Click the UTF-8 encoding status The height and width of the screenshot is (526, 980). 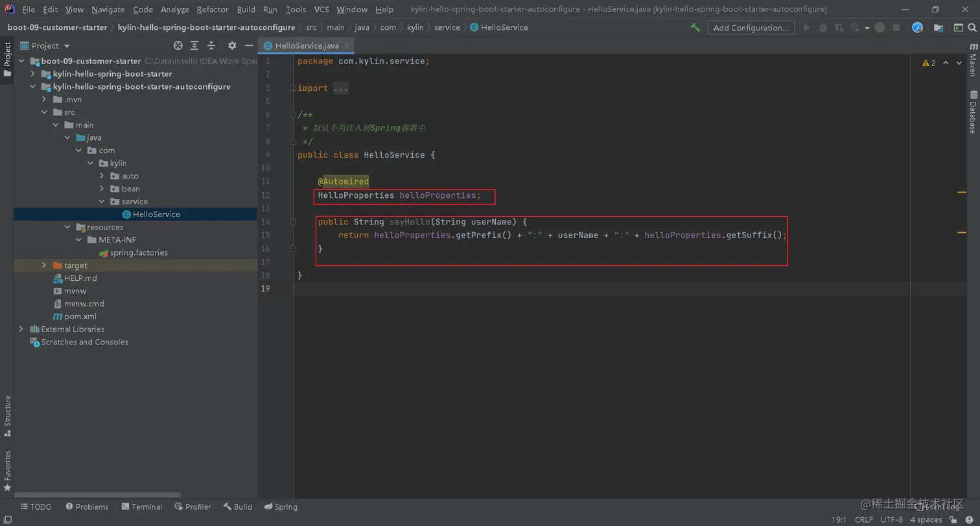(x=892, y=520)
